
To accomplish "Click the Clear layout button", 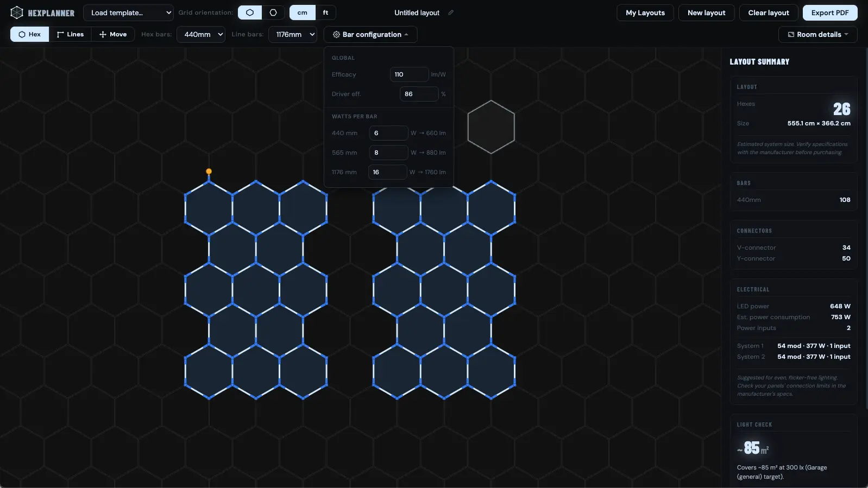I will (768, 12).
